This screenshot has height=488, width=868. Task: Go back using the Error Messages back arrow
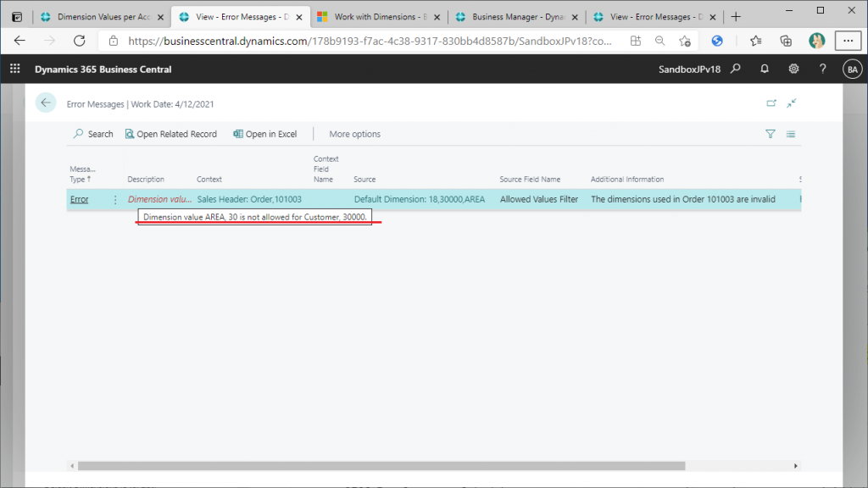point(46,103)
